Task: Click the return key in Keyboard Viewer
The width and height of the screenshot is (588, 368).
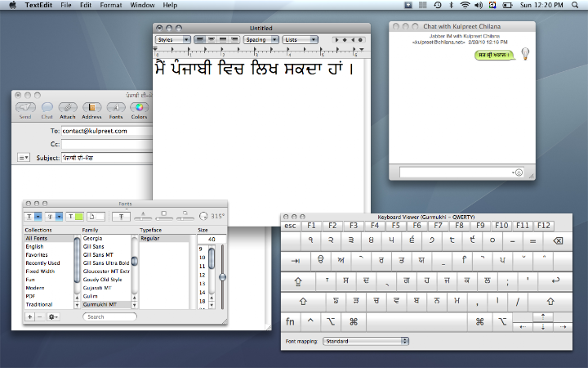Action: click(555, 280)
